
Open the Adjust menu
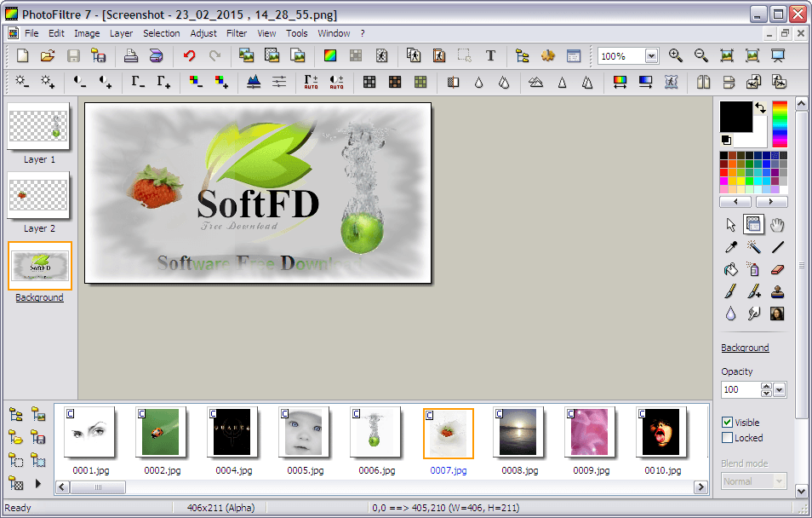tap(203, 33)
